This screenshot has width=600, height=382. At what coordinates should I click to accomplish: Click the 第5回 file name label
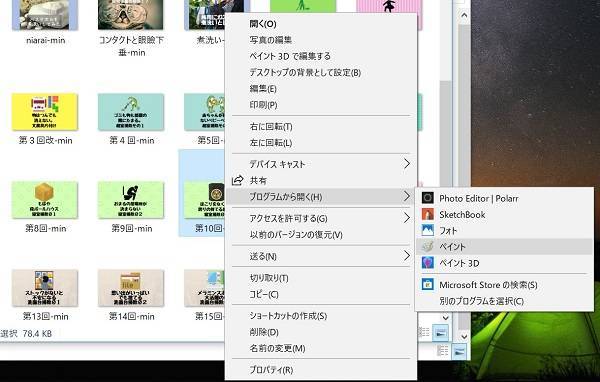tap(211, 140)
